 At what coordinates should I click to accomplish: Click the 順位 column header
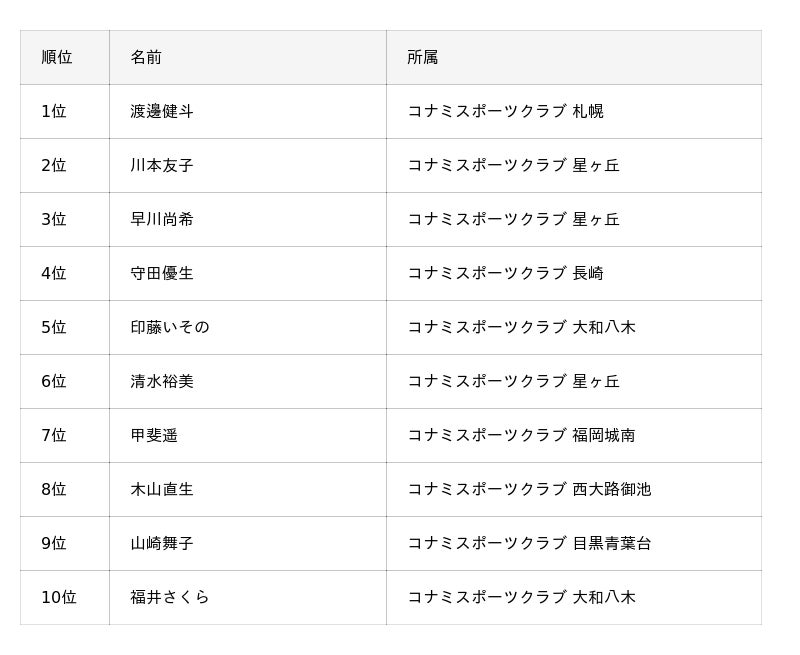(x=57, y=58)
